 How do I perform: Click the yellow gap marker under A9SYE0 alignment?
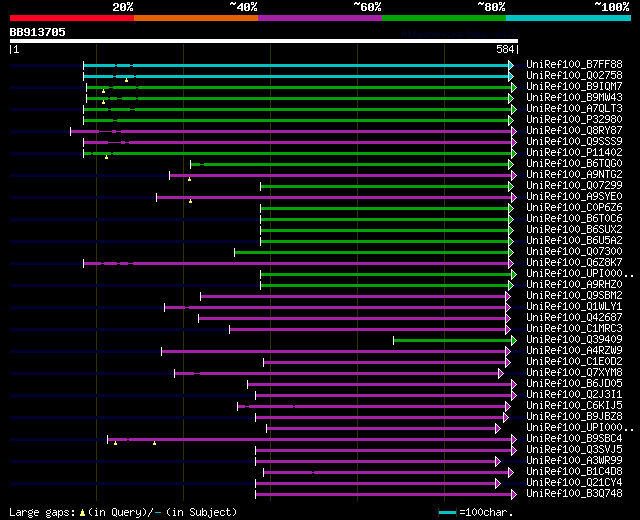click(x=191, y=201)
